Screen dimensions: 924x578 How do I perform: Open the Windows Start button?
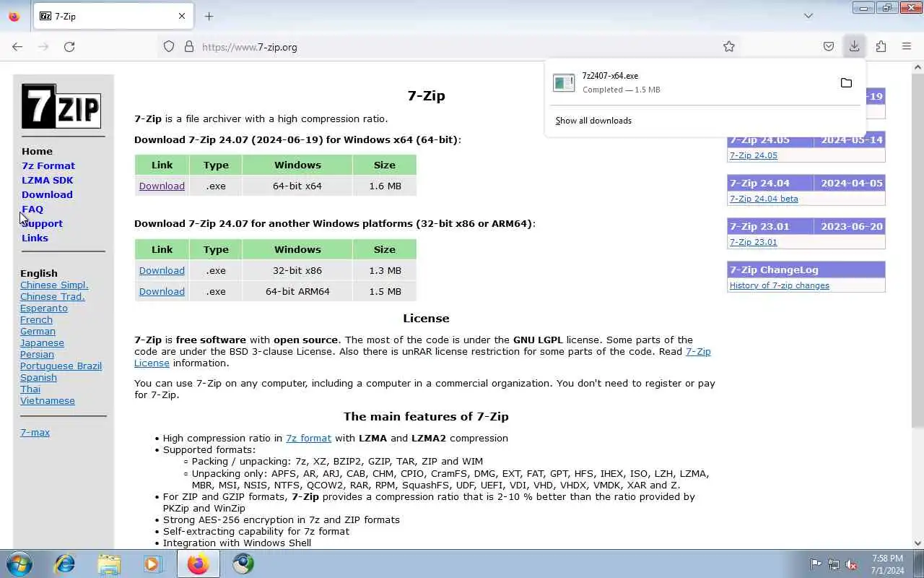point(19,564)
